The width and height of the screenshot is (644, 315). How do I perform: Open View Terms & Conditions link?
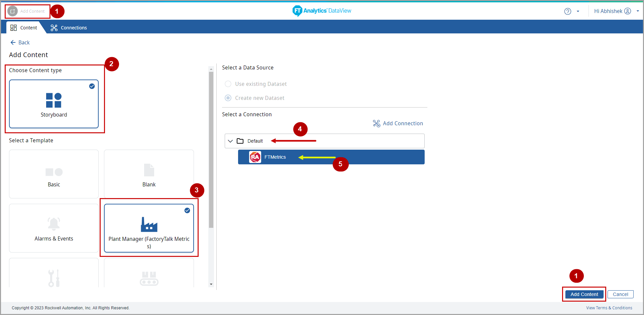(x=609, y=308)
